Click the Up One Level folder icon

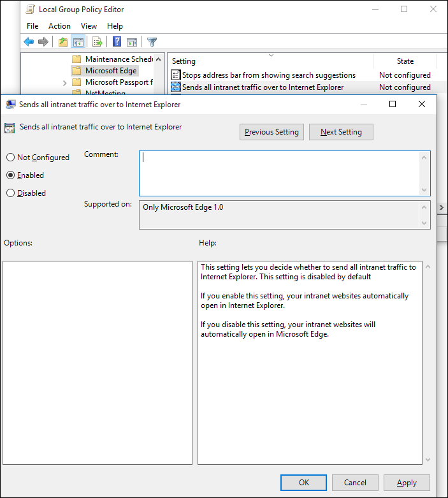(62, 42)
